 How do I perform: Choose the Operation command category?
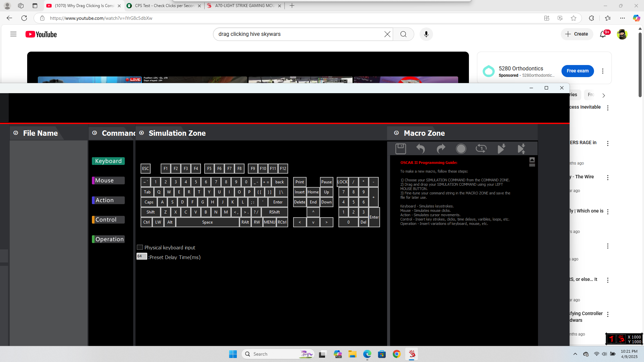click(108, 239)
